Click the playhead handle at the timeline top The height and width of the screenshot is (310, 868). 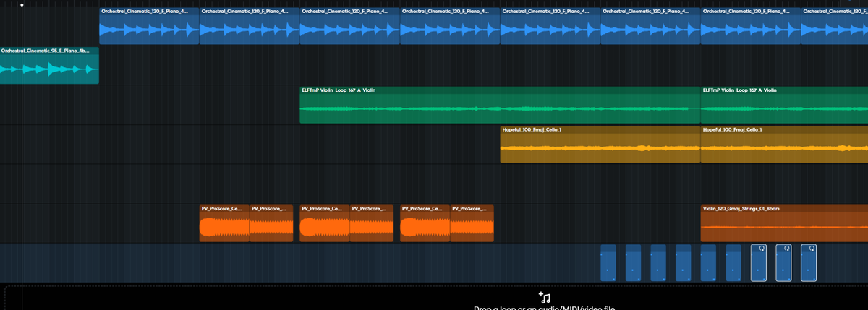pos(22,4)
